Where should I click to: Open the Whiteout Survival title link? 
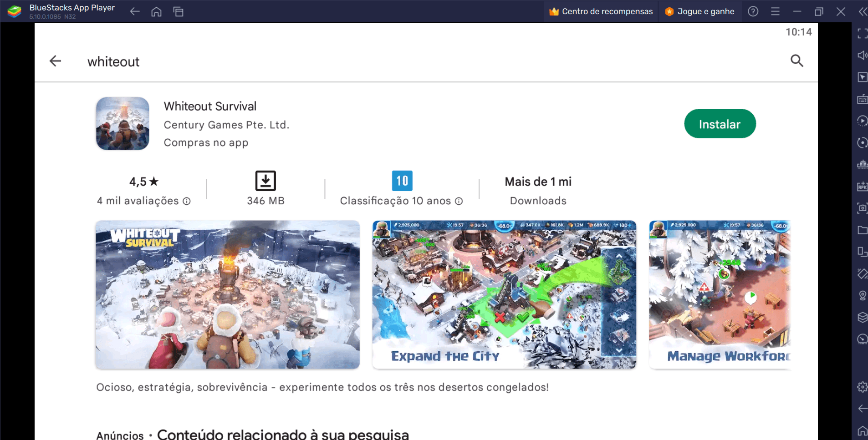(210, 106)
